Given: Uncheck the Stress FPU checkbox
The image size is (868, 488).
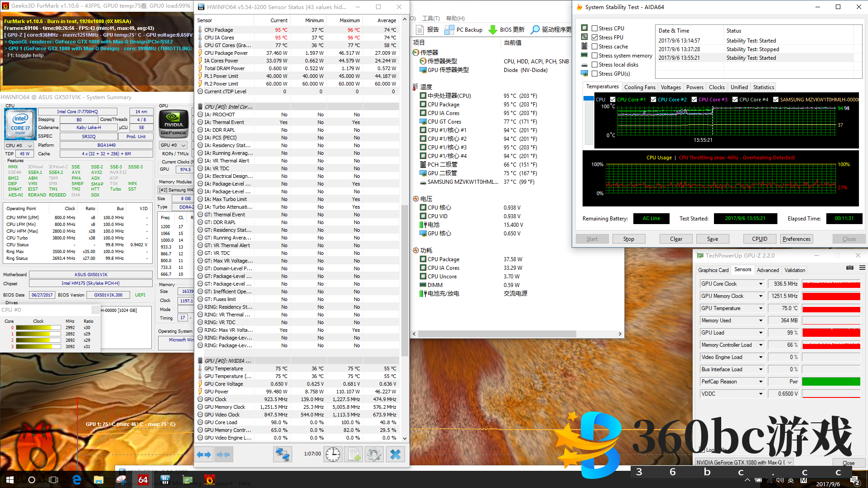Looking at the screenshot, I should (x=594, y=38).
